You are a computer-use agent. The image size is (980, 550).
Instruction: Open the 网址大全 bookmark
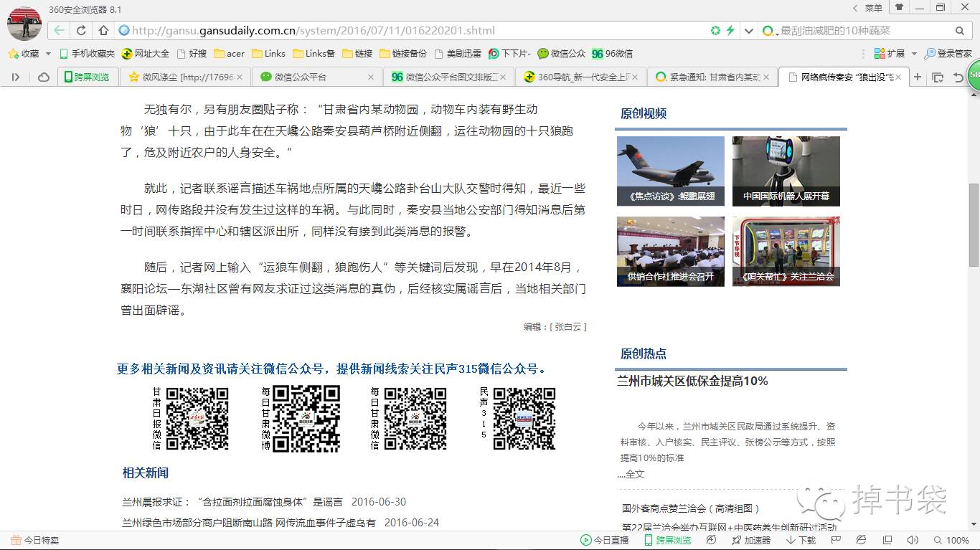(146, 54)
